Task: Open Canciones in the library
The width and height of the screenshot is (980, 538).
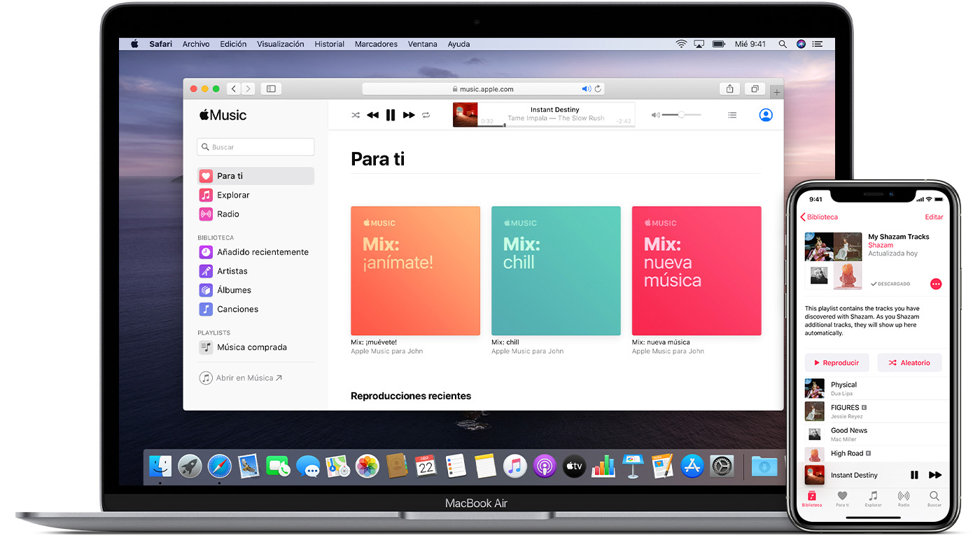Action: tap(255, 308)
